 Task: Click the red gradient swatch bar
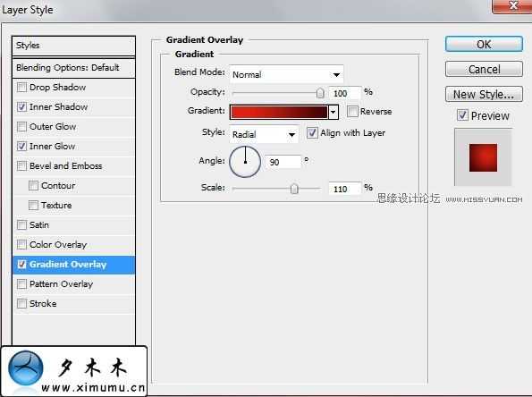coord(279,112)
